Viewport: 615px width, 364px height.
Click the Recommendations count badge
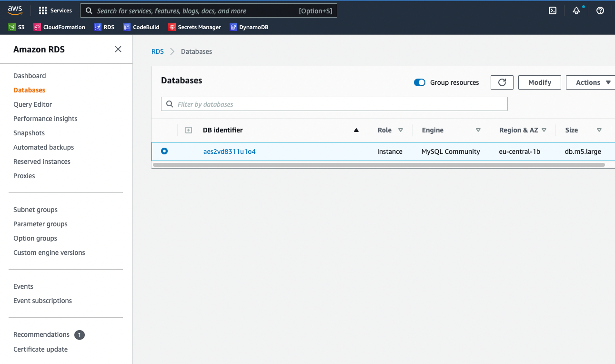point(80,335)
